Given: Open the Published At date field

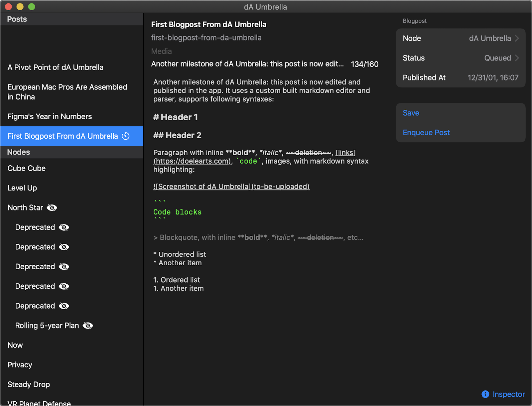Looking at the screenshot, I should (x=493, y=77).
